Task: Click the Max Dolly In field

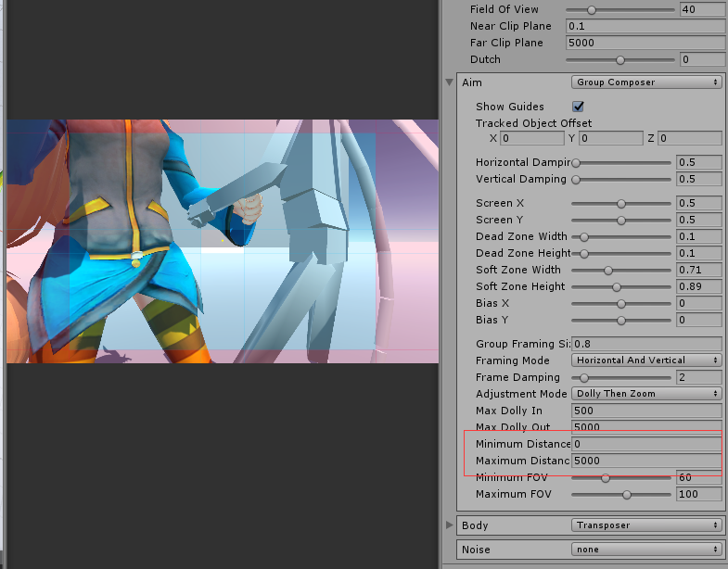Action: coord(647,411)
